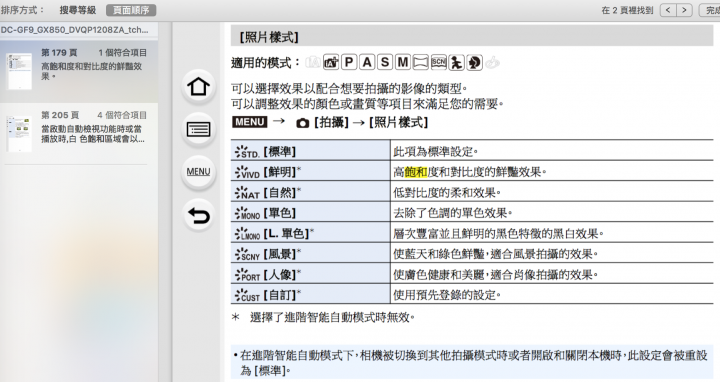
Task: Click the [照片樣式] section heading
Action: point(269,37)
